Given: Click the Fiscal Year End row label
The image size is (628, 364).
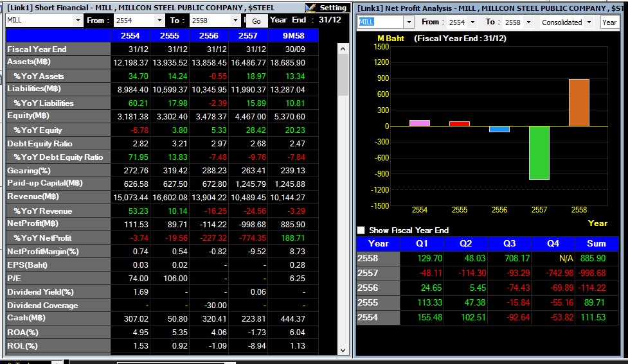Looking at the screenshot, I should tap(58, 49).
